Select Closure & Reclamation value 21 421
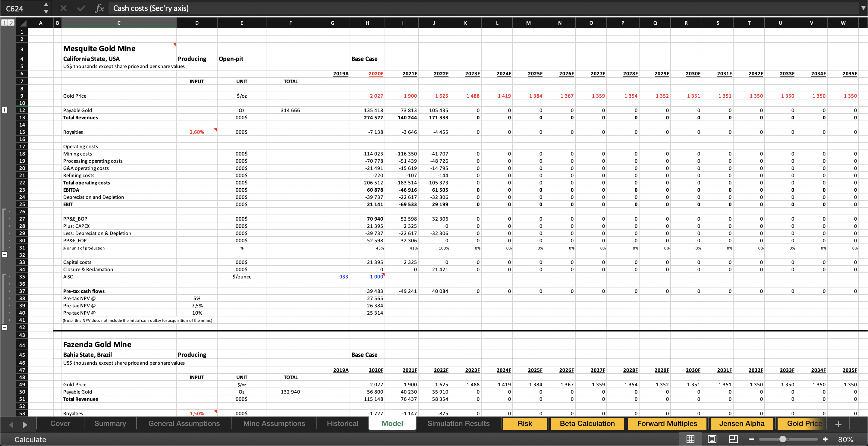Screen dimensions: 868x446 coord(434,269)
